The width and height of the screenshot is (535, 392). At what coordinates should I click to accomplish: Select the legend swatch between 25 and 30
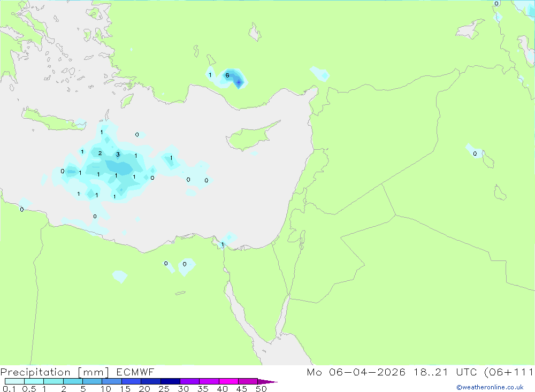170,381
